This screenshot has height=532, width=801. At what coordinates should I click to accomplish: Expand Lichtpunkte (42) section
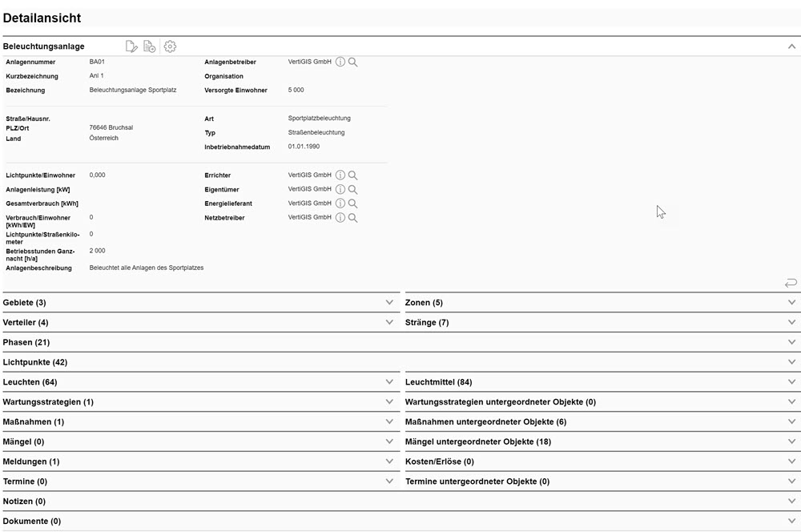(791, 362)
